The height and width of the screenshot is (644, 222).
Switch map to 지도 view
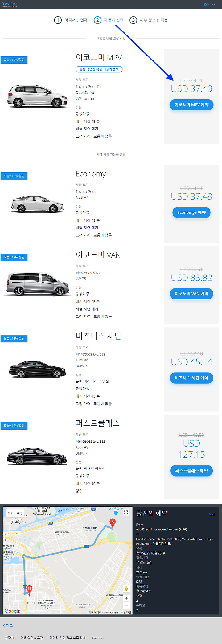10,513
